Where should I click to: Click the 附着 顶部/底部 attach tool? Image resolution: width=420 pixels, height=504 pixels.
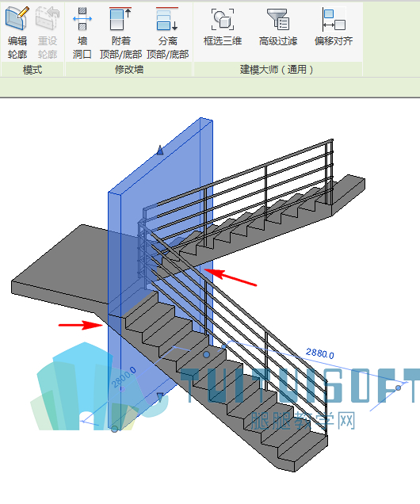(x=120, y=32)
